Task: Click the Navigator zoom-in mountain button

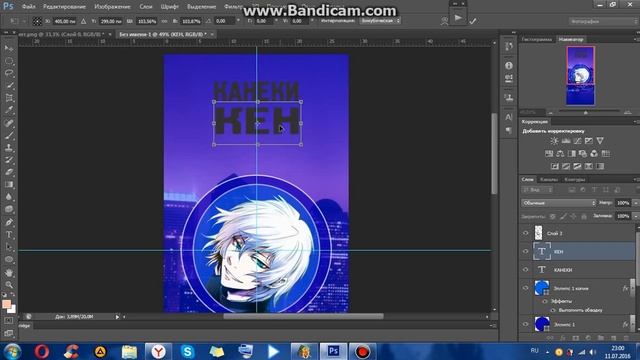Action: click(628, 112)
